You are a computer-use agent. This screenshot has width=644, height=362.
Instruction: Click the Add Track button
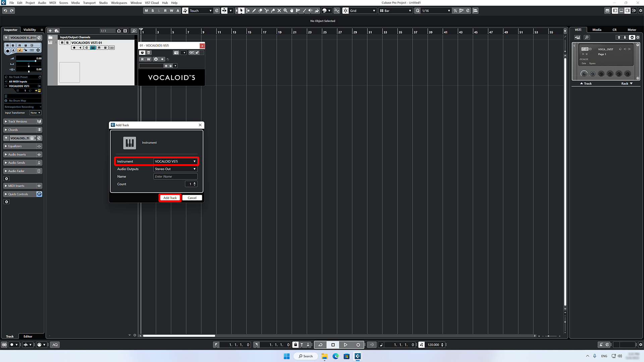tap(170, 198)
